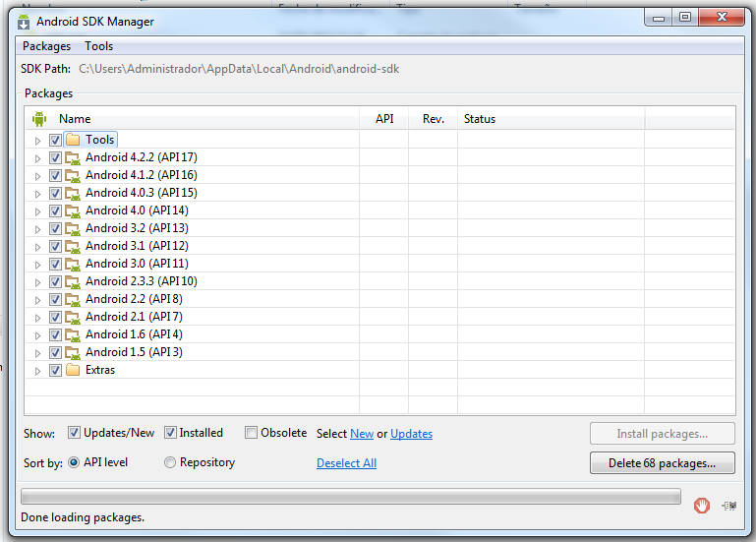Select the Repository sort option
756x542 pixels.
(x=170, y=462)
